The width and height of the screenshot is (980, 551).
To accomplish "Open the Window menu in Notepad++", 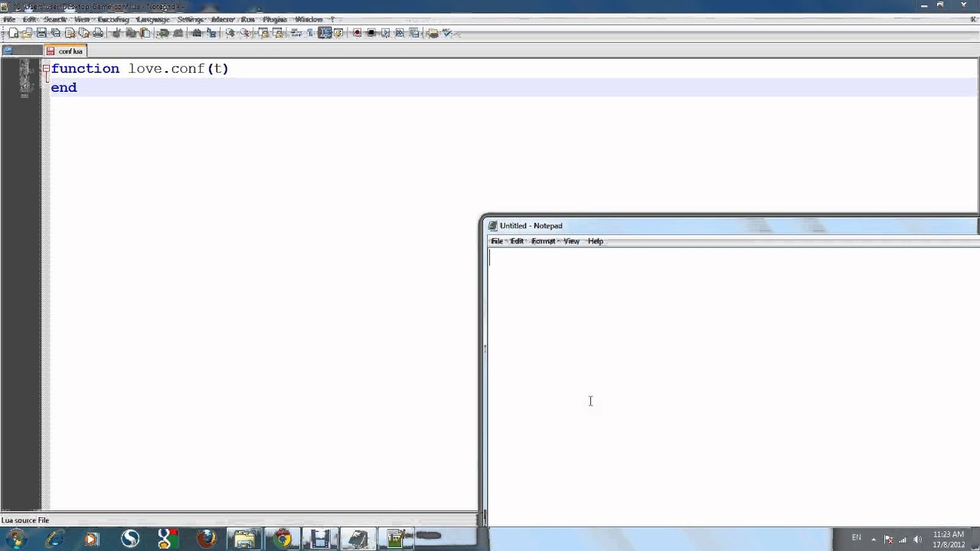I will pyautogui.click(x=309, y=19).
